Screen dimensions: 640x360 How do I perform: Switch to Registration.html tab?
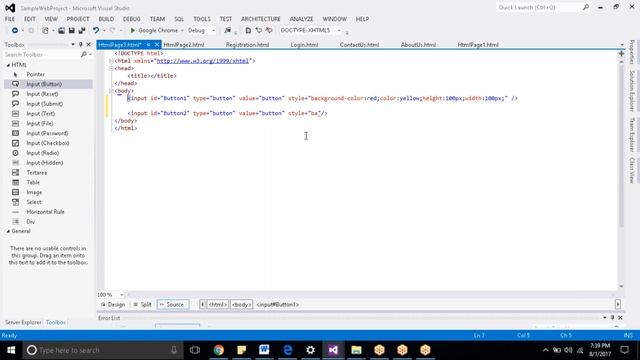[x=247, y=45]
